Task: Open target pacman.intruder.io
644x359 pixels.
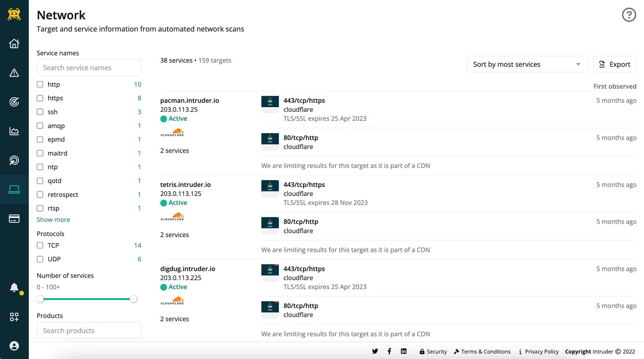Action: click(190, 101)
